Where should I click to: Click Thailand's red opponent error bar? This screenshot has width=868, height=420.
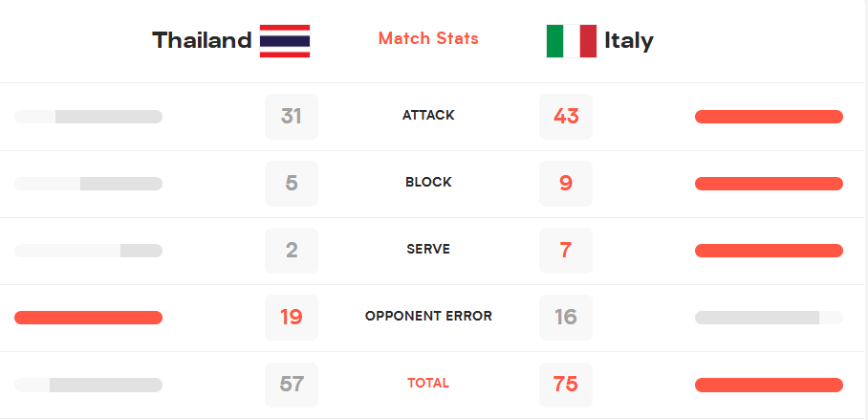click(x=88, y=318)
